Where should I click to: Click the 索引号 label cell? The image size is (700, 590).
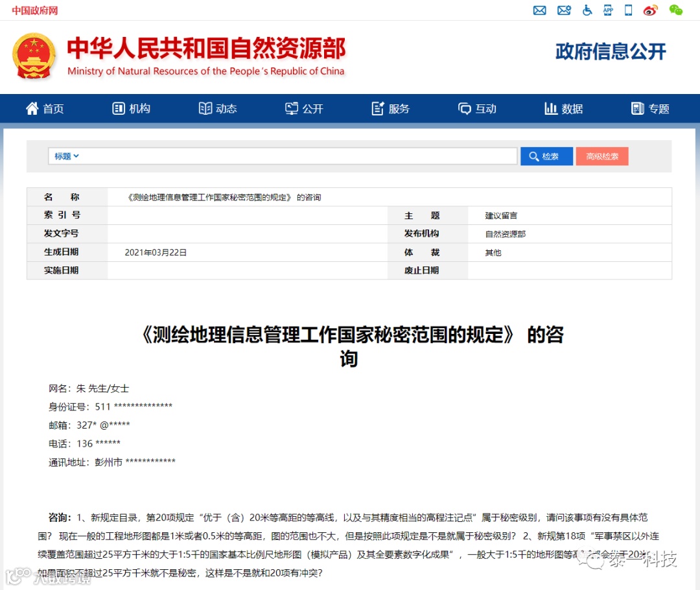tap(67, 215)
